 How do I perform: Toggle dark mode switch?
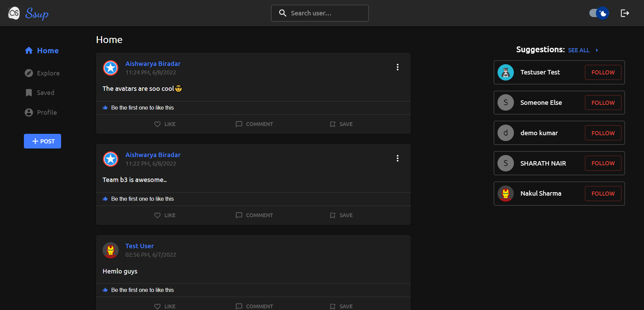point(599,13)
